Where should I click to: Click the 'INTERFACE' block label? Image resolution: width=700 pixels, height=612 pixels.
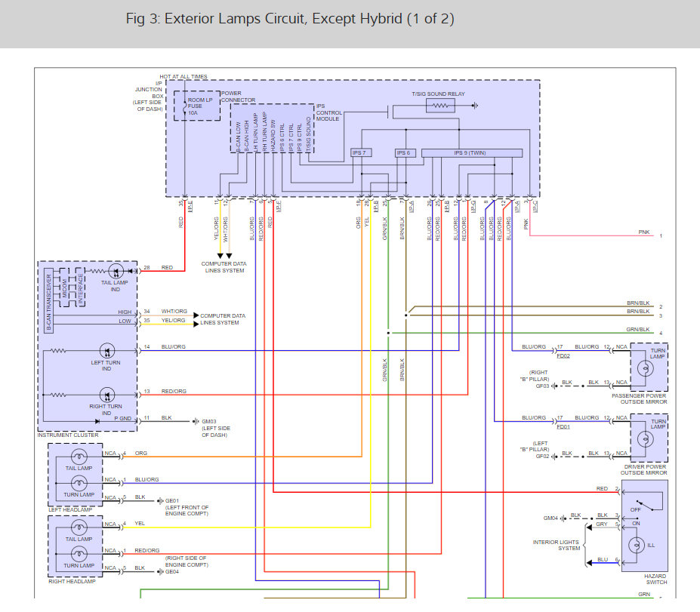(81, 289)
